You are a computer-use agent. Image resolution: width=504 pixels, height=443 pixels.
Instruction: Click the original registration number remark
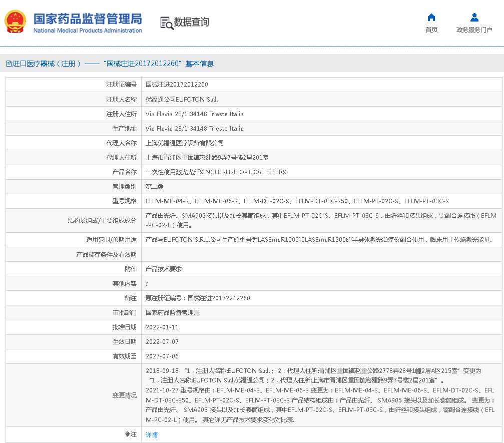click(198, 298)
